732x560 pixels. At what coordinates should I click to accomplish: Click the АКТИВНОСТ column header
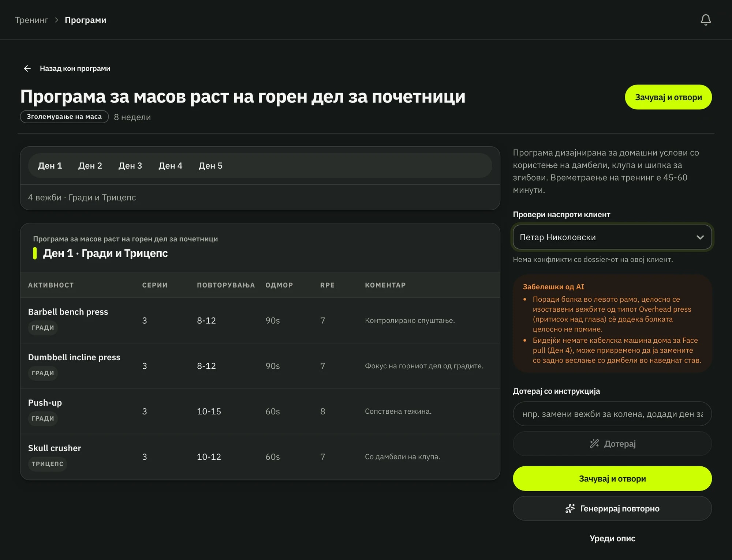point(51,285)
